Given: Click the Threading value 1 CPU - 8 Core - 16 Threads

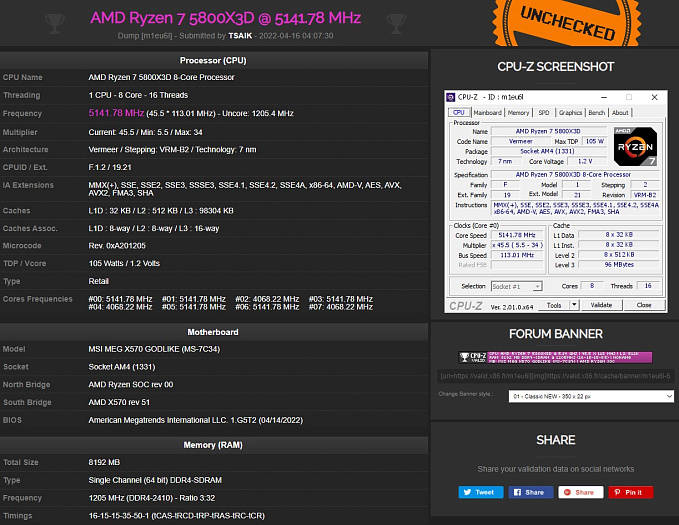Looking at the screenshot, I should point(138,95).
